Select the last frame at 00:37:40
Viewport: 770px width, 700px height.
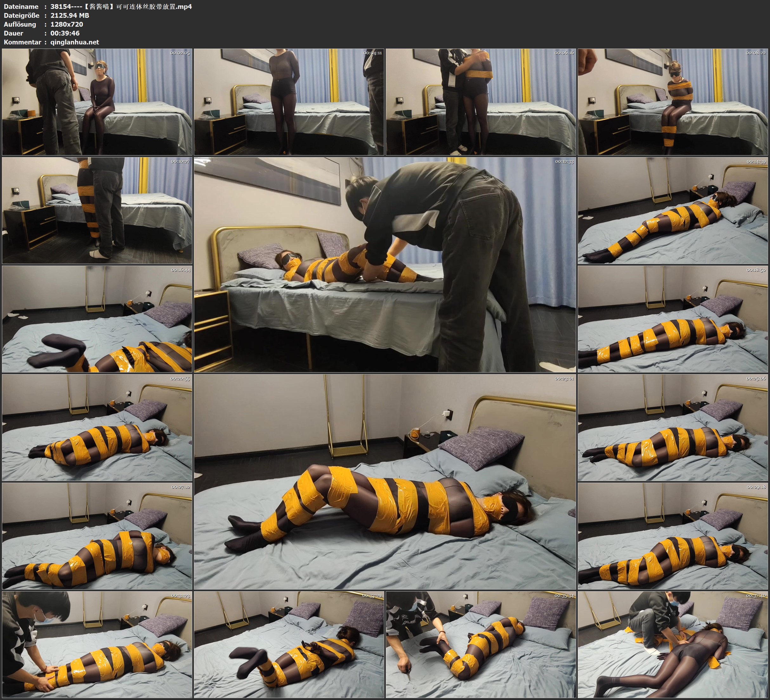point(673,644)
